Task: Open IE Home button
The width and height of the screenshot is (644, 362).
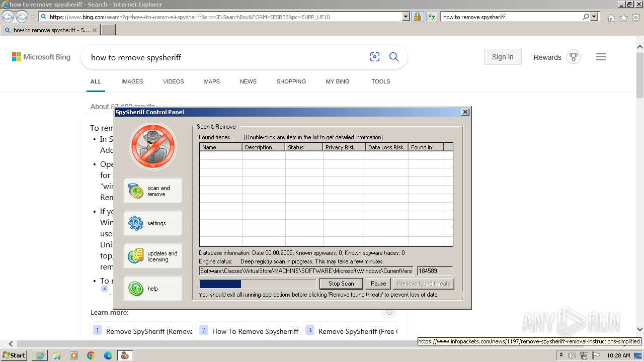Action: coord(611,18)
